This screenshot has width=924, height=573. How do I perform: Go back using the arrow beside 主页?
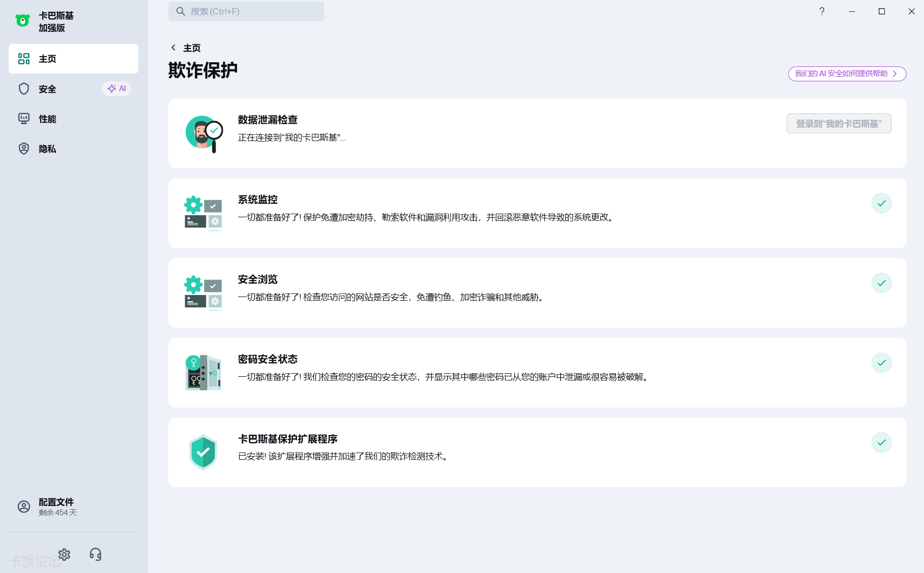coord(173,48)
